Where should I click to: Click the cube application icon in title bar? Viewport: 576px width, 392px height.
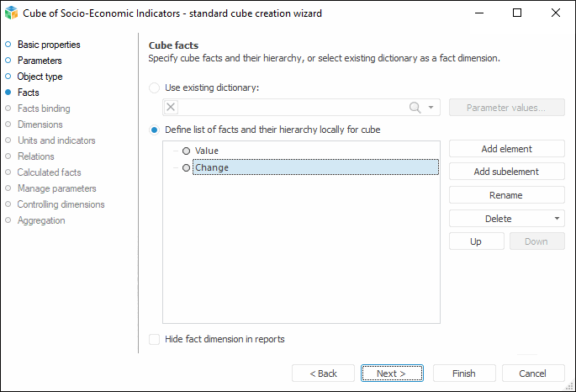pyautogui.click(x=13, y=13)
